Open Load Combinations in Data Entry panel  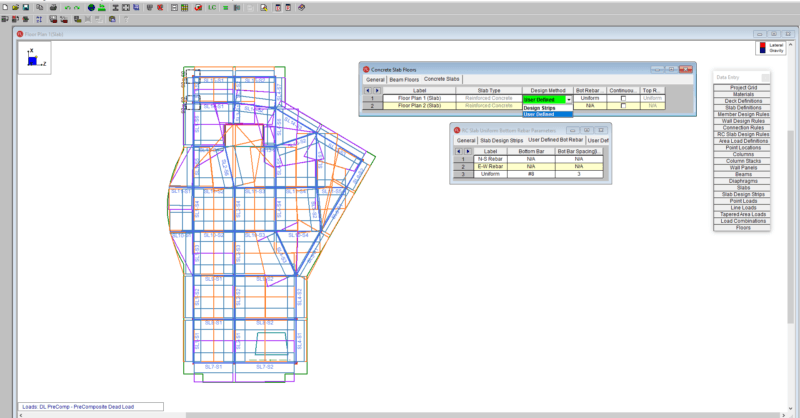(x=743, y=221)
